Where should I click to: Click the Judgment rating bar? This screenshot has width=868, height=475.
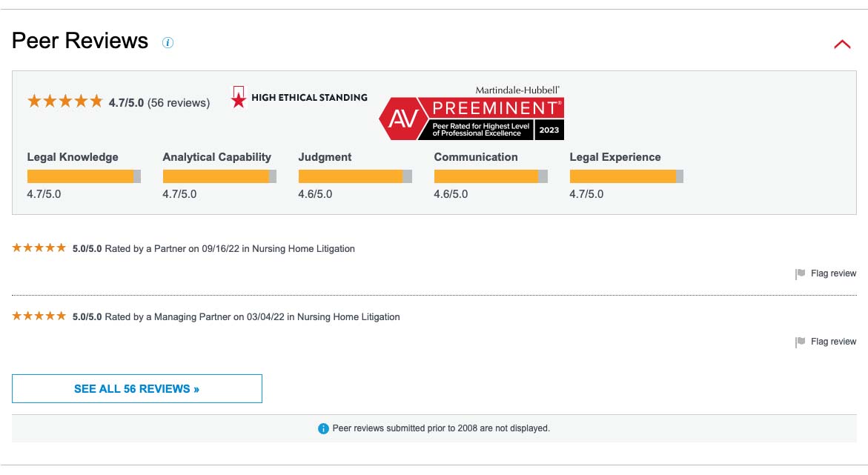click(355, 176)
